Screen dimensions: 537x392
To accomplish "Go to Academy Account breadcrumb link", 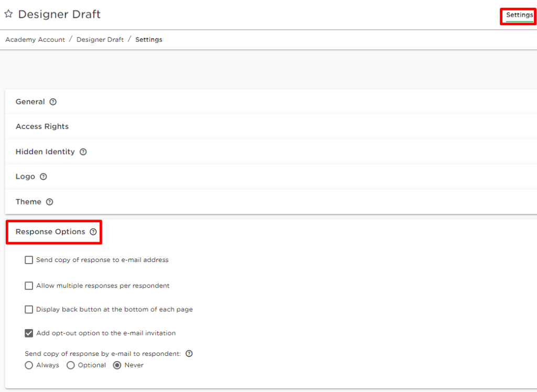I will coord(35,40).
